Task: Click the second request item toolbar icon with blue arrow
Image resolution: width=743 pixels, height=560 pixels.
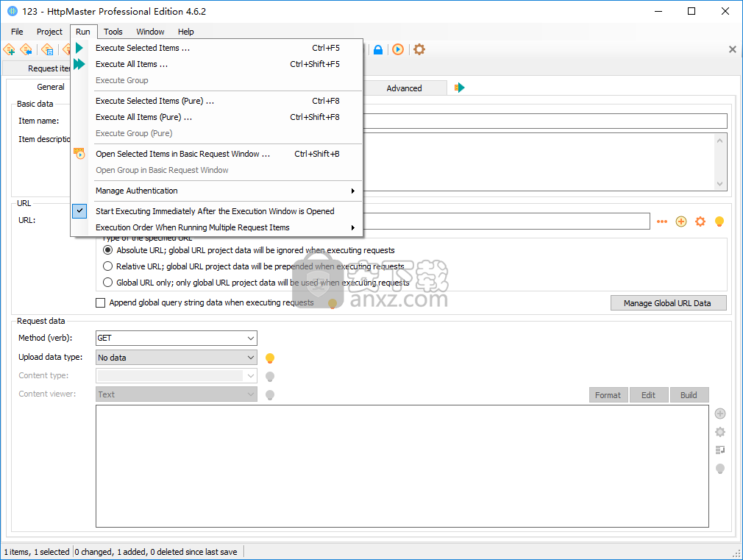Action: tap(26, 49)
